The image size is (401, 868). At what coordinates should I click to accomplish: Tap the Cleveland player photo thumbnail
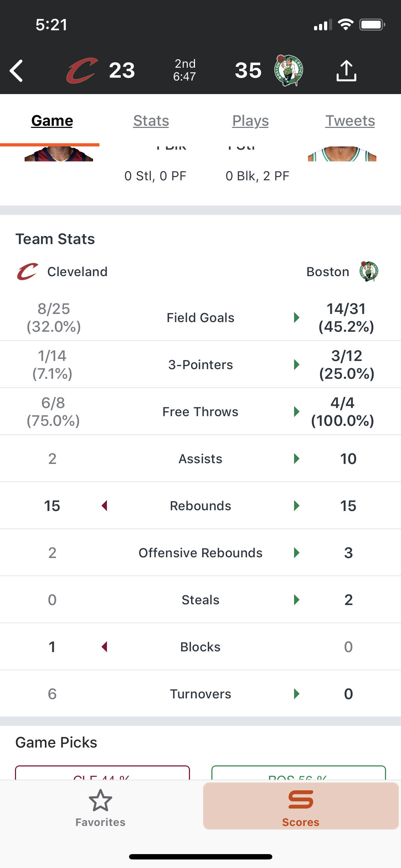point(59,154)
